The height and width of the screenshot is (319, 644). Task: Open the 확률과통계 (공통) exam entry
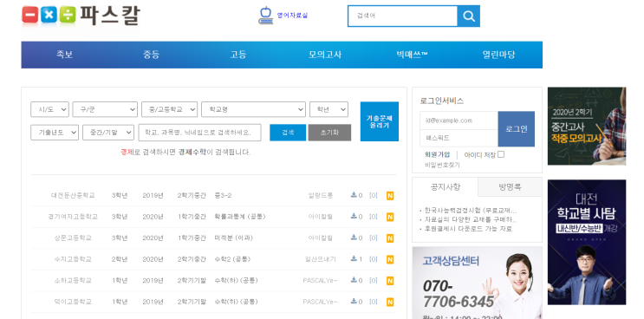[240, 217]
